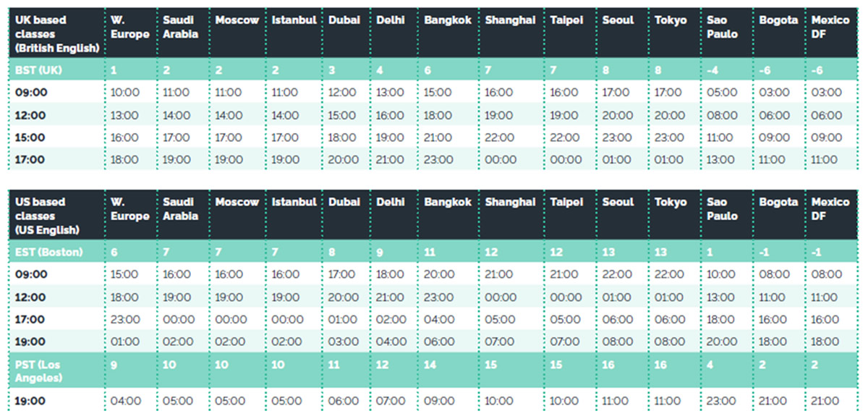868x419 pixels.
Task: Click Taipei's offset 12 in the EST row
Action: click(x=556, y=252)
